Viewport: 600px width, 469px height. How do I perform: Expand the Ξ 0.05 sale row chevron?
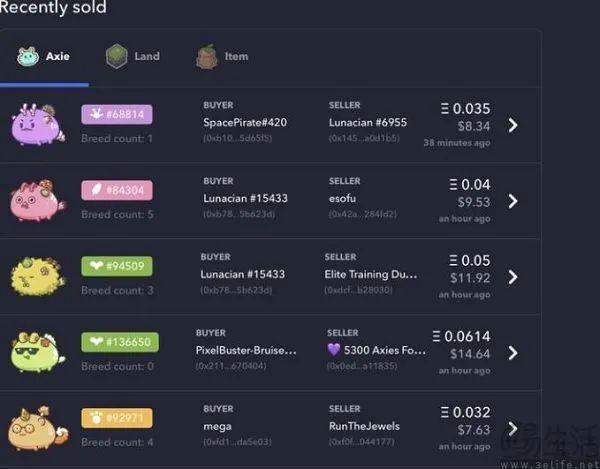(513, 277)
